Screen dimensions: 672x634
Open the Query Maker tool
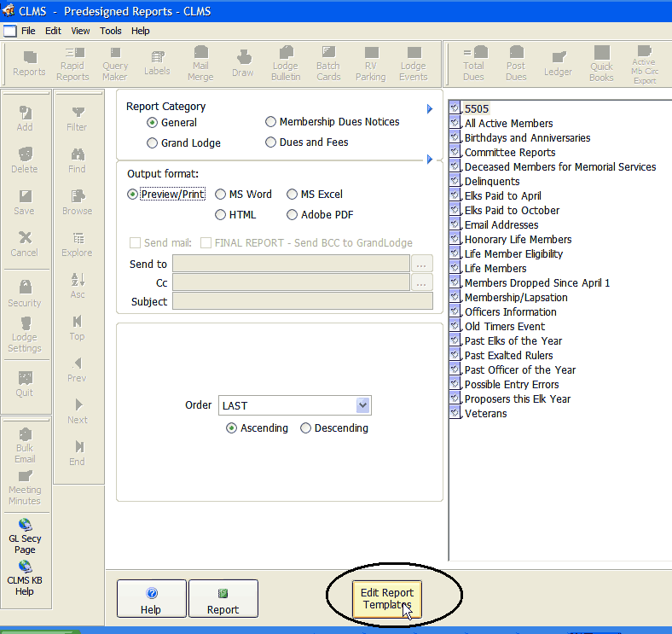(x=115, y=64)
